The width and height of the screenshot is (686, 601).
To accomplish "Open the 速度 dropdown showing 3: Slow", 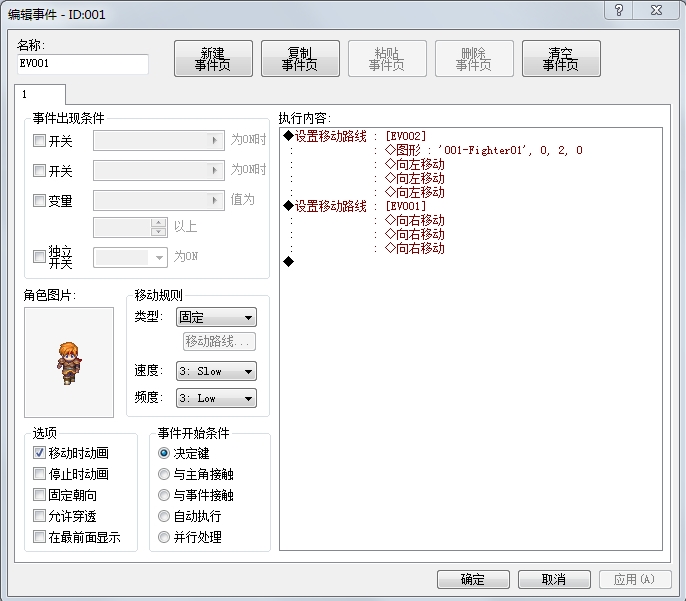I will 216,371.
